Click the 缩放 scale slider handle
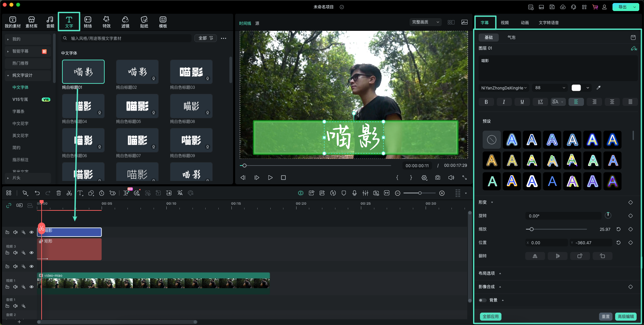This screenshot has width=644, height=325. [x=531, y=229]
